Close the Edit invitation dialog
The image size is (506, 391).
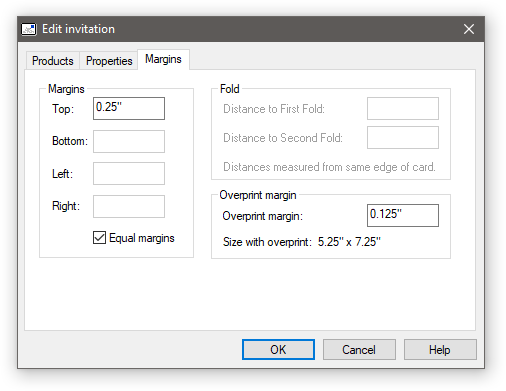point(469,29)
